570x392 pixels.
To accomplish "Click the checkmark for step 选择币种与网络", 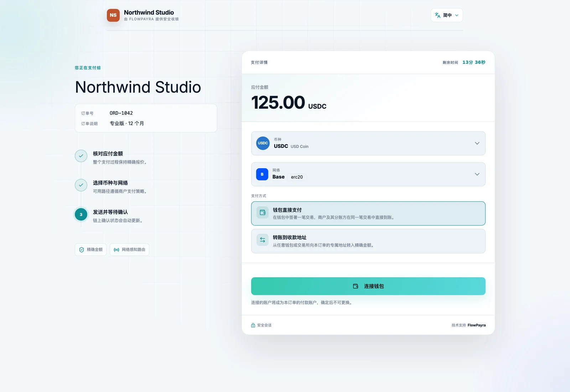I will click(x=81, y=185).
